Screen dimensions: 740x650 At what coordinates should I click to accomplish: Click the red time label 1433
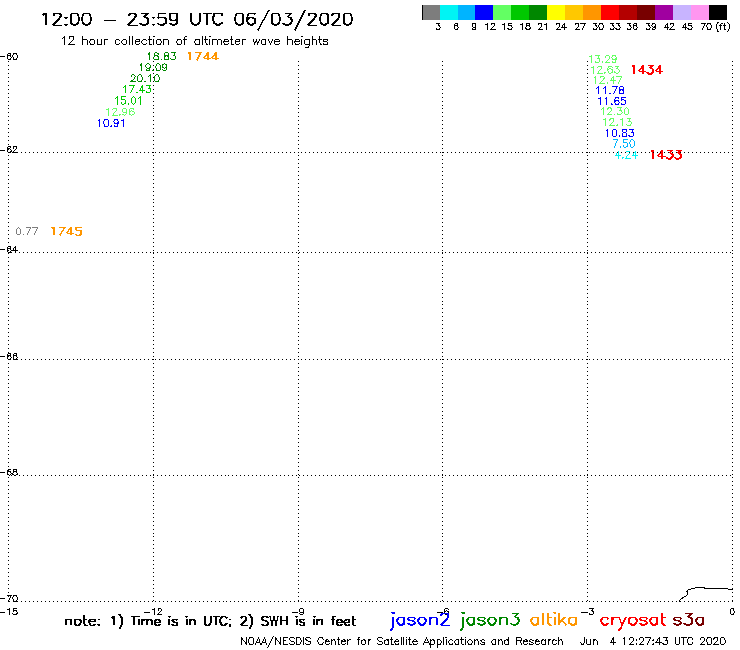pyautogui.click(x=666, y=155)
